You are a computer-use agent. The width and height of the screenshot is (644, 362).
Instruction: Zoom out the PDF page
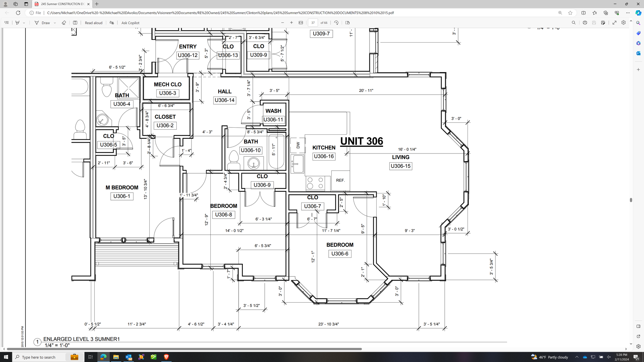(x=282, y=23)
